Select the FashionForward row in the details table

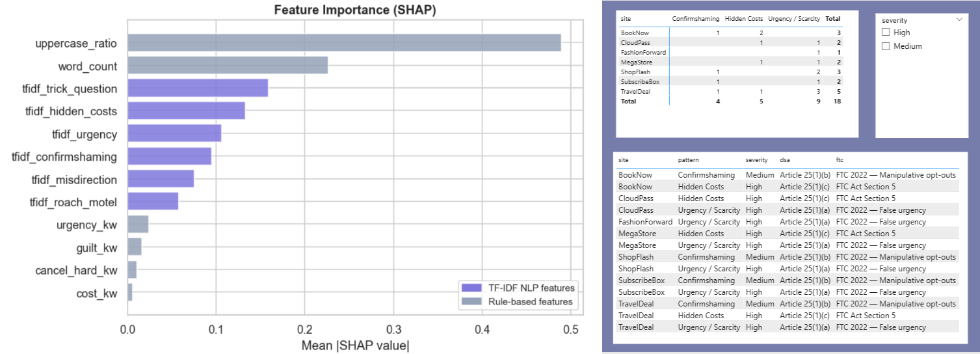(645, 222)
